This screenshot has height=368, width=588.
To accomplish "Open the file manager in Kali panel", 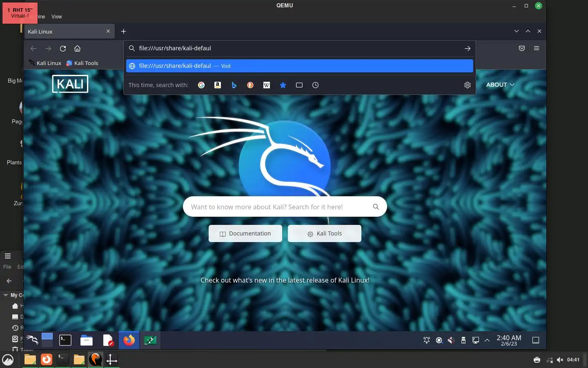I will coord(87,340).
